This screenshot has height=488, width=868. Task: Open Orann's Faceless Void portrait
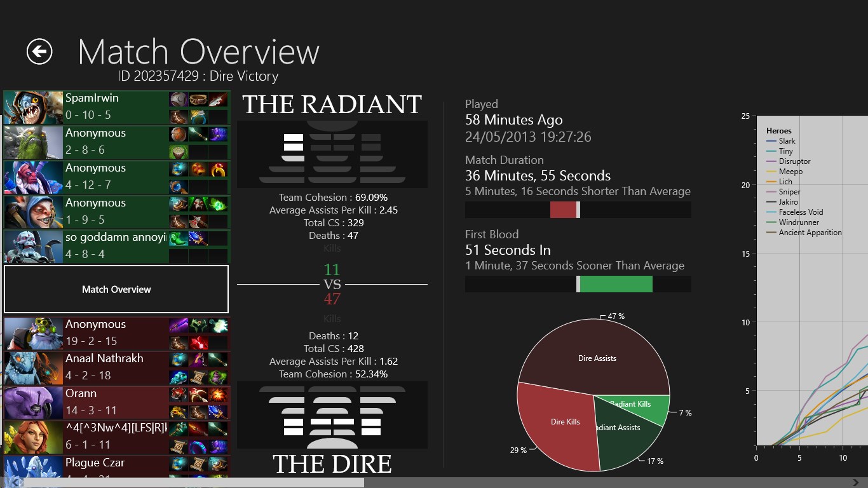pyautogui.click(x=33, y=403)
